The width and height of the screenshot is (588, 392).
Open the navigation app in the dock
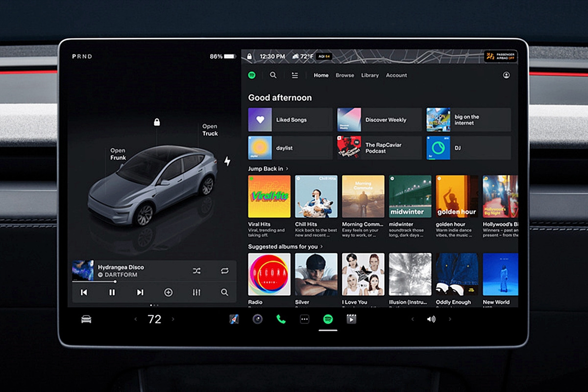(234, 319)
